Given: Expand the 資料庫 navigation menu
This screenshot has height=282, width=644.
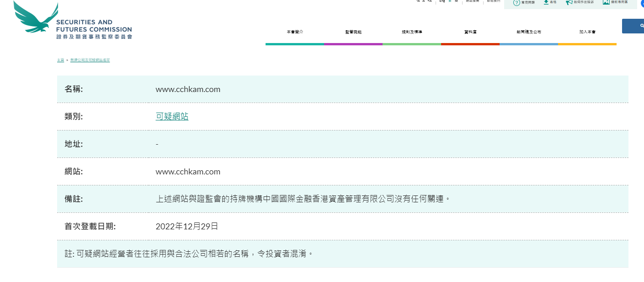Looking at the screenshot, I should (x=470, y=32).
